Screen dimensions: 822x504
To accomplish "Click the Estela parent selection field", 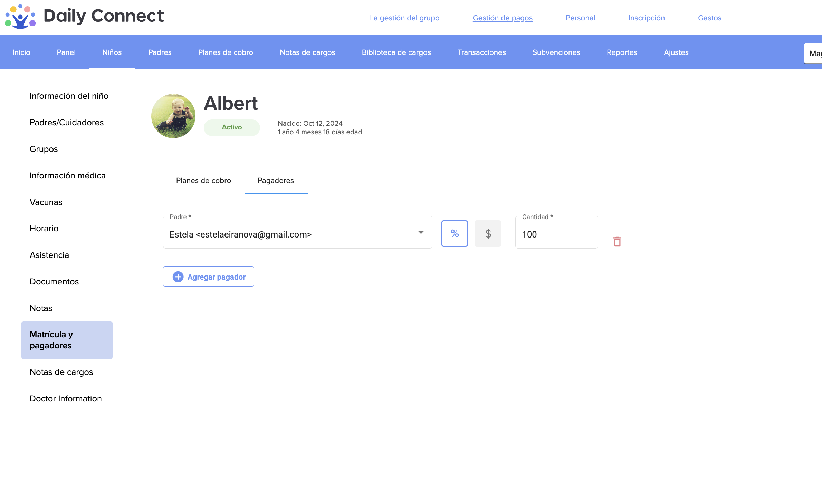I will [290, 234].
